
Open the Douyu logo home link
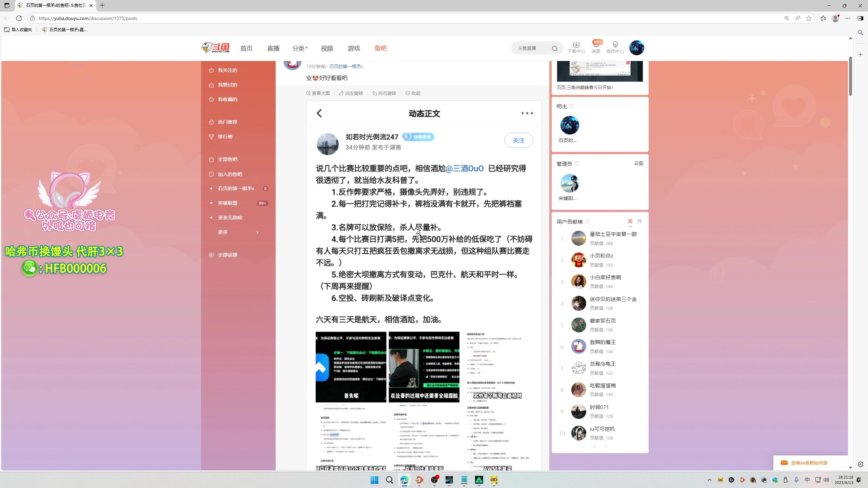[x=215, y=48]
